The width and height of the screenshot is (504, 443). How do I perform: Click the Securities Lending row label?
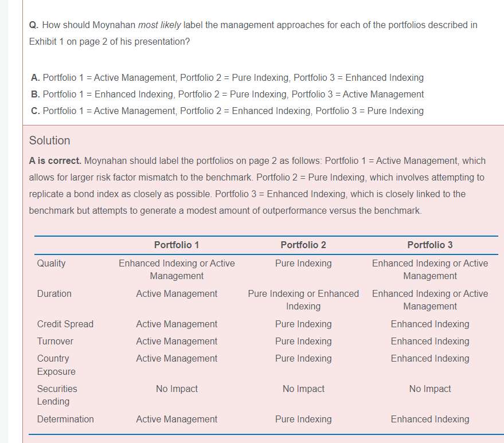[57, 395]
